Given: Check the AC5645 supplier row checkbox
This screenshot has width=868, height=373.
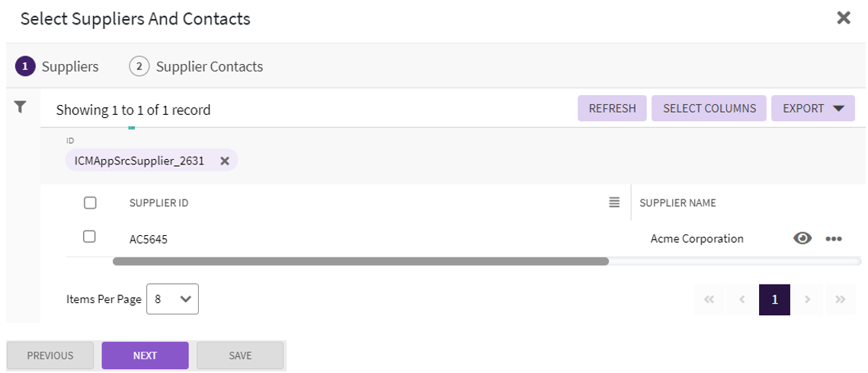Looking at the screenshot, I should pos(89,237).
